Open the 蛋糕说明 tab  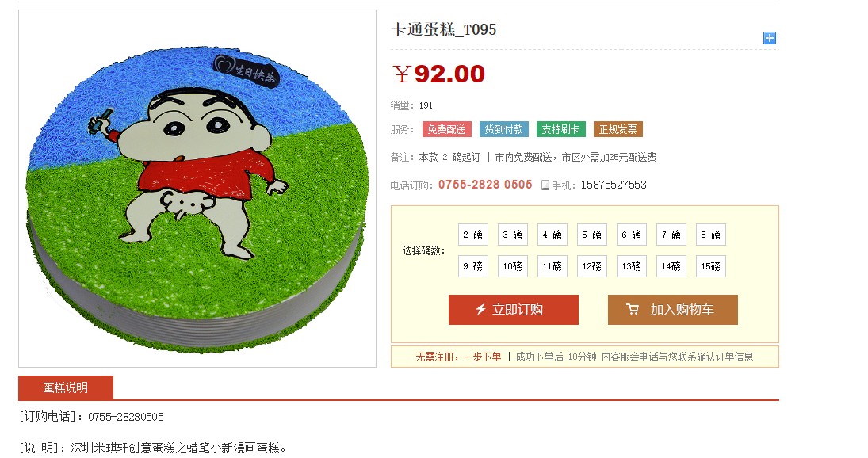point(66,387)
